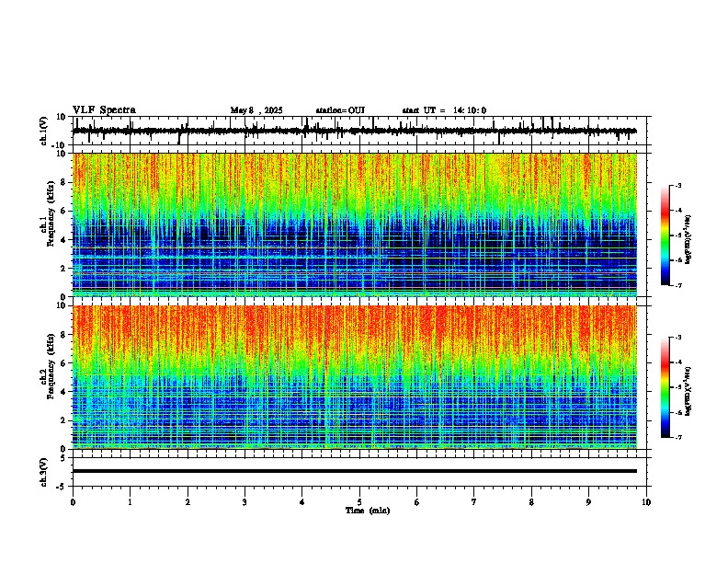The height and width of the screenshot is (563, 728).
Task: Click the ch.1 spectrogram plot
Action: (x=355, y=224)
